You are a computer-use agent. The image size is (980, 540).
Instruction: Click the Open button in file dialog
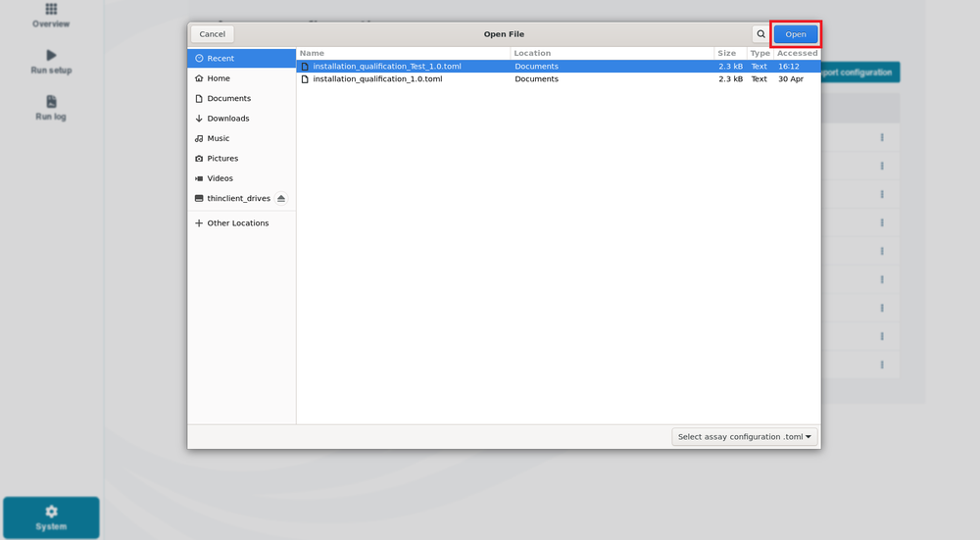click(x=795, y=34)
